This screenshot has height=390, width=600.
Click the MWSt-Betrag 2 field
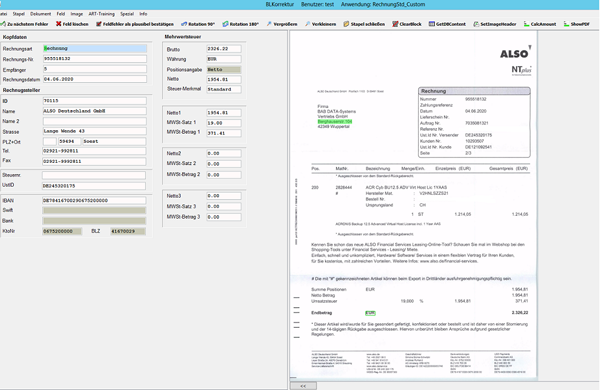pyautogui.click(x=224, y=175)
